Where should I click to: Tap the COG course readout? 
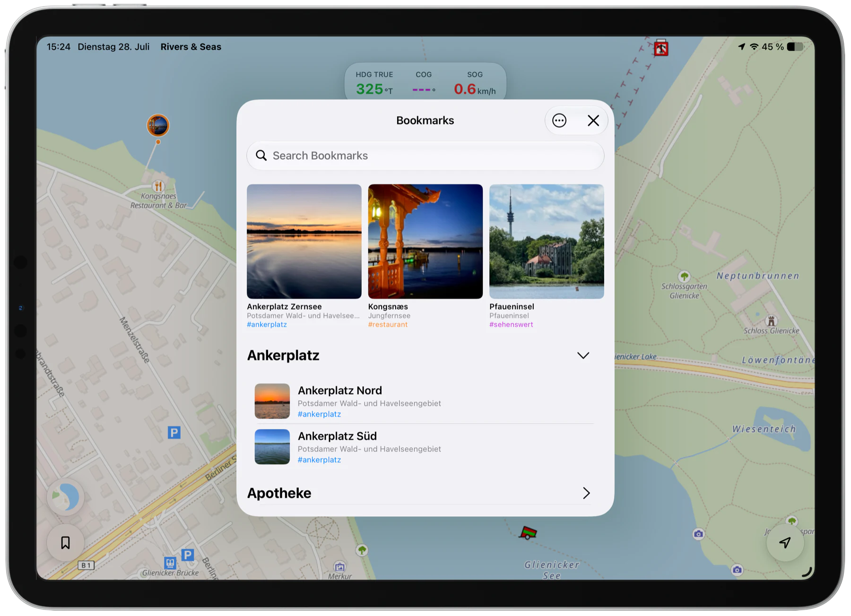[x=424, y=84]
